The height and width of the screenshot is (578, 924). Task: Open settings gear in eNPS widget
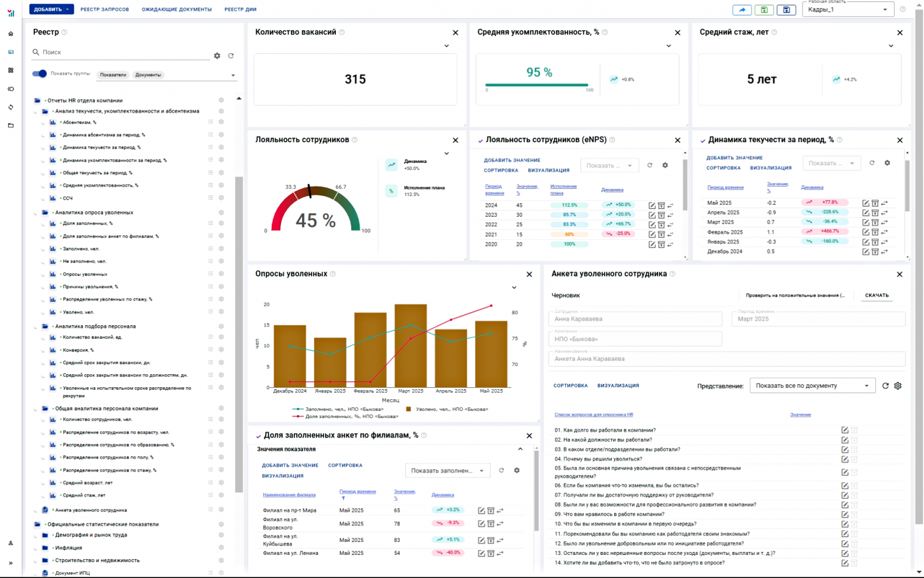[665, 165]
